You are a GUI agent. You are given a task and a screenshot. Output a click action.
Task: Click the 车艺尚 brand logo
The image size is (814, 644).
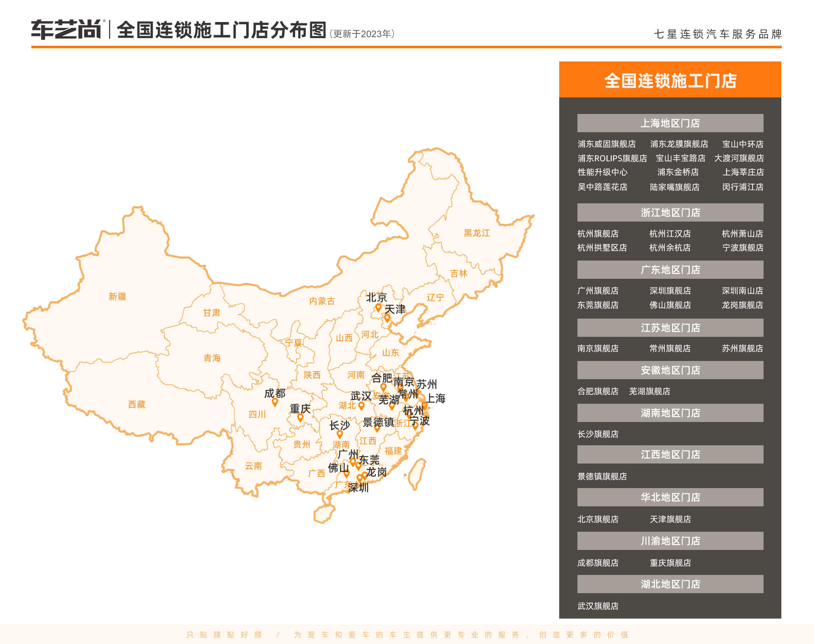click(x=67, y=30)
